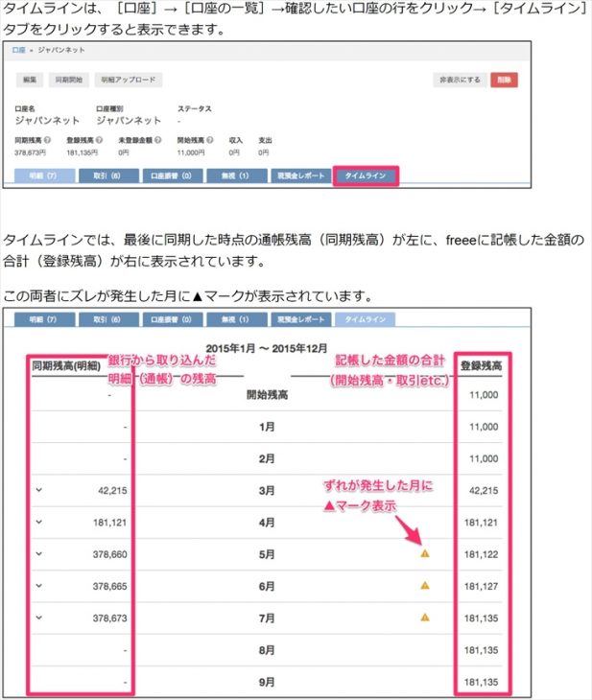592x700 pixels.
Task: Switch to the 明細 (7) tab at top
Action: pyautogui.click(x=44, y=175)
